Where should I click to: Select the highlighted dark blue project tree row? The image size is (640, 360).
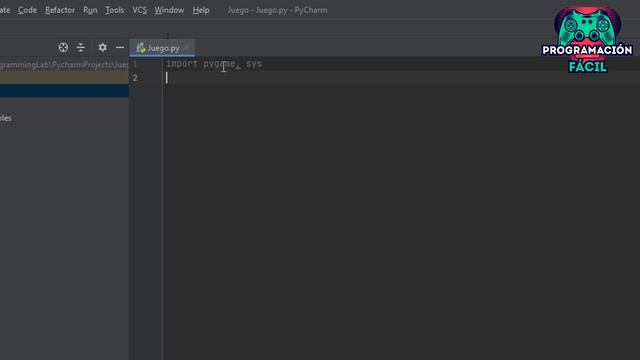[x=64, y=91]
